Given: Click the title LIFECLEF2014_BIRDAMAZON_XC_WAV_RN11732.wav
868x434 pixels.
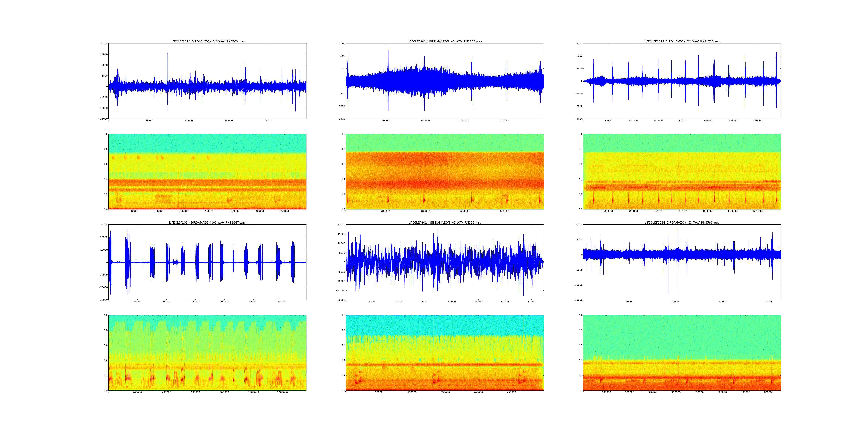Looking at the screenshot, I should click(682, 41).
